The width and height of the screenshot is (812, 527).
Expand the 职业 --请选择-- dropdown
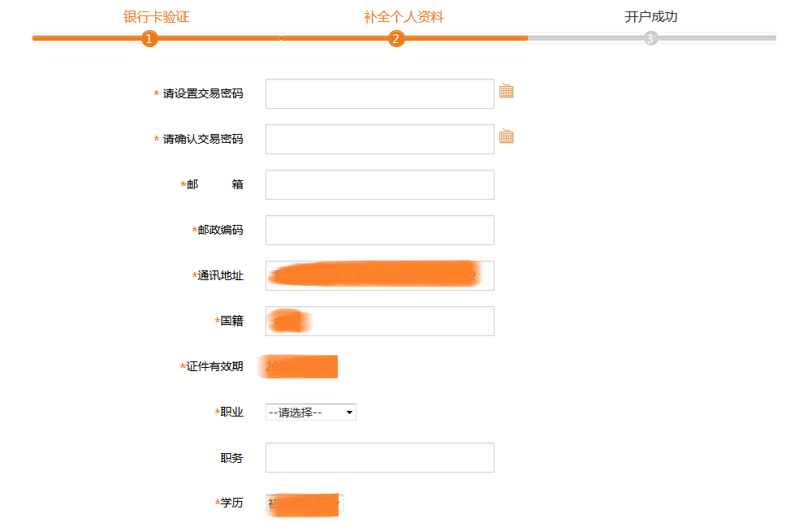click(x=311, y=413)
